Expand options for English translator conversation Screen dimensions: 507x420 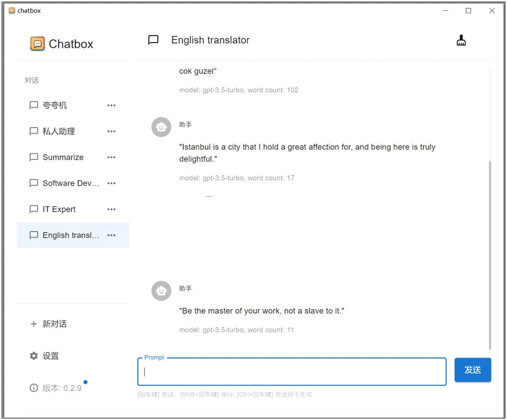coord(112,235)
